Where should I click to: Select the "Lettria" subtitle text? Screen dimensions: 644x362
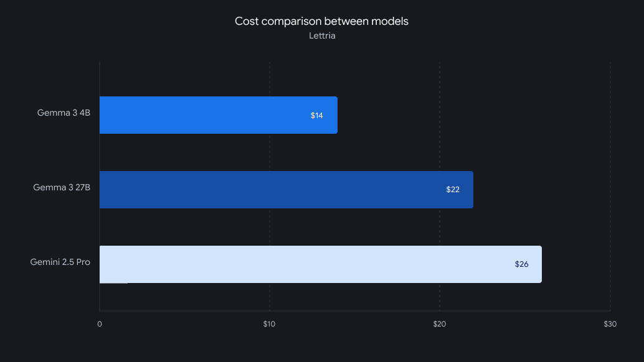[322, 36]
